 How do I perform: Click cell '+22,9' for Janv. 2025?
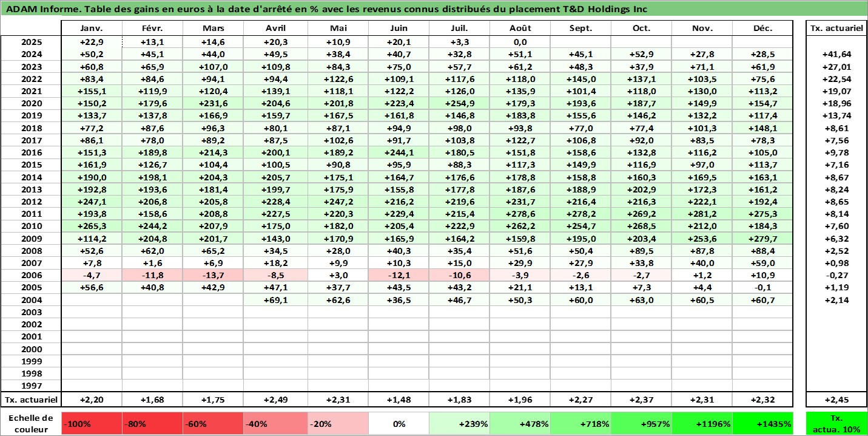click(x=92, y=42)
